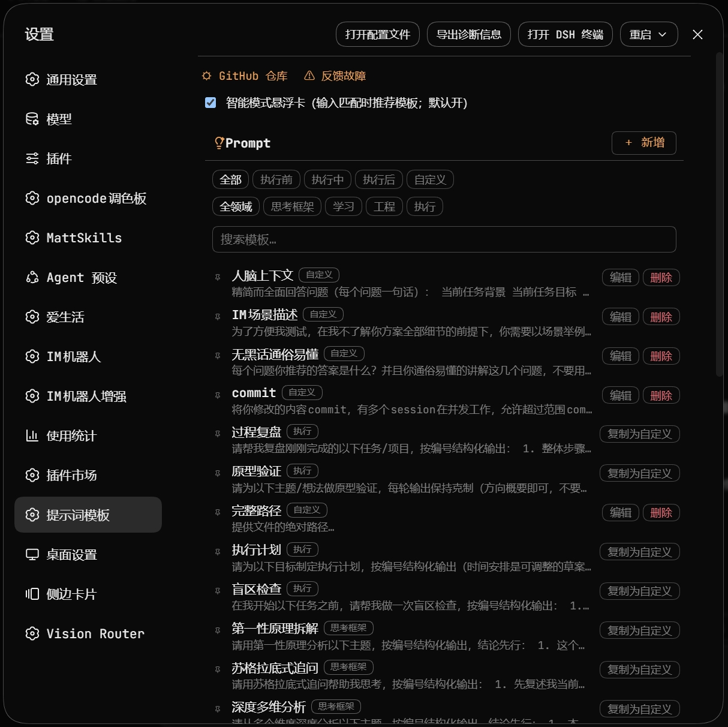
Task: Click 打开配置文件 button
Action: pos(378,34)
